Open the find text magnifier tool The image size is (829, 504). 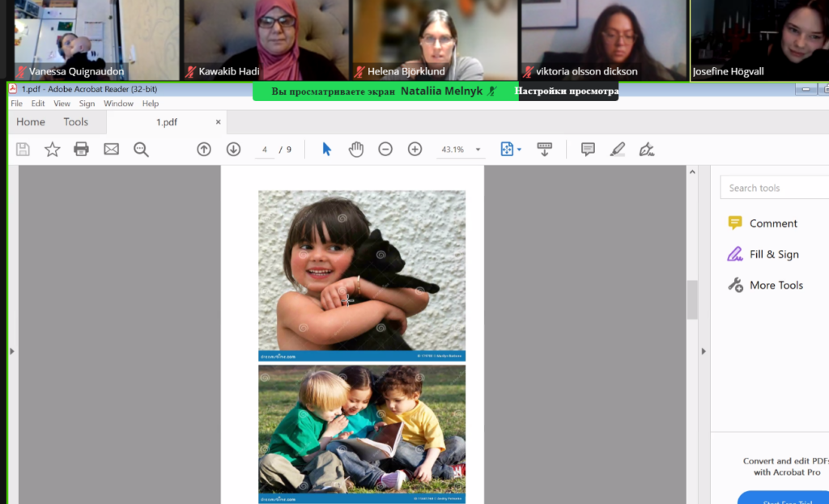pyautogui.click(x=141, y=149)
